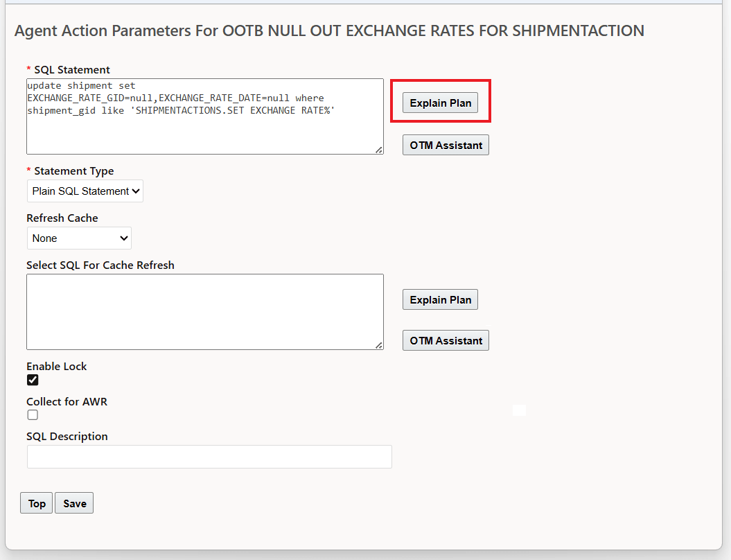Save the agent action parameters
The image size is (731, 560).
75,503
